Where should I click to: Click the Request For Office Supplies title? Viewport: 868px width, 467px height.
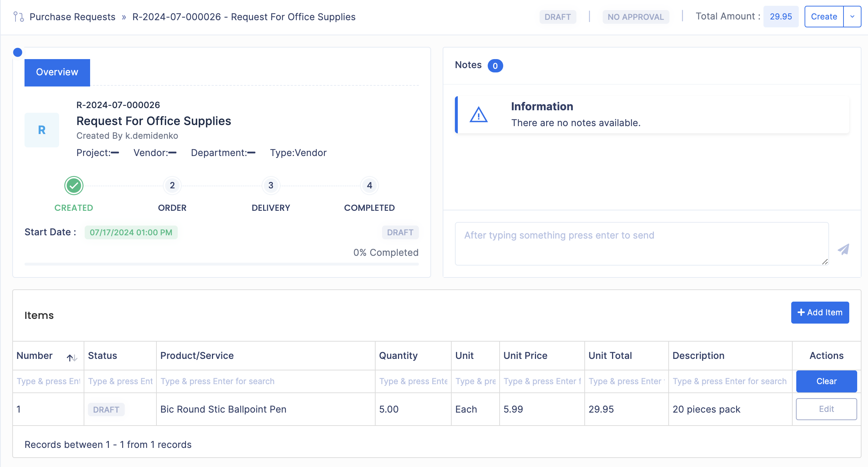pos(154,121)
